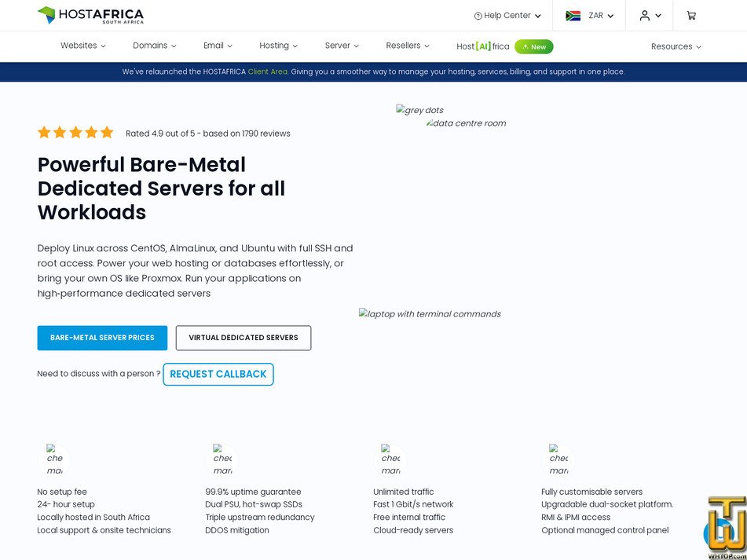Open the ZAR currency dropdown

click(601, 16)
